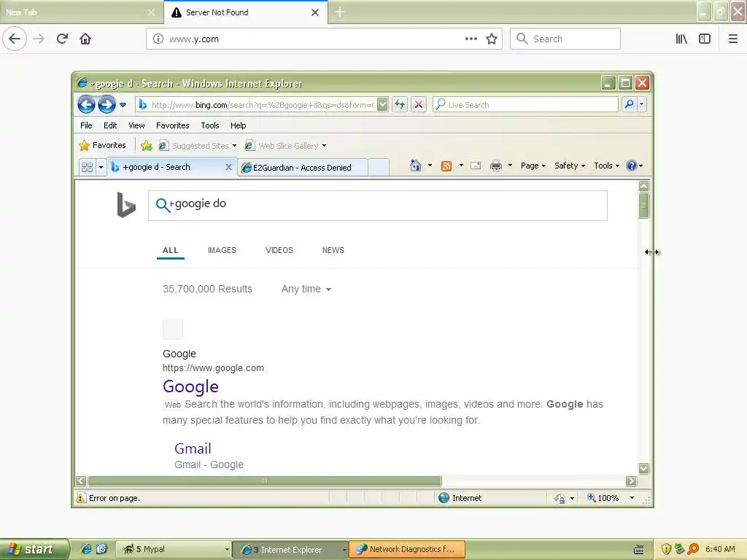
Task: Click the Read Mail icon
Action: point(476,166)
